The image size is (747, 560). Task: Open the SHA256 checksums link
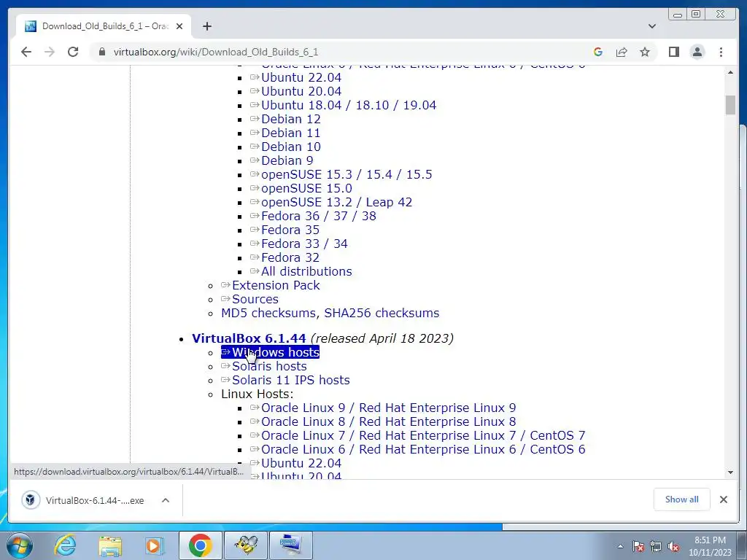382,313
